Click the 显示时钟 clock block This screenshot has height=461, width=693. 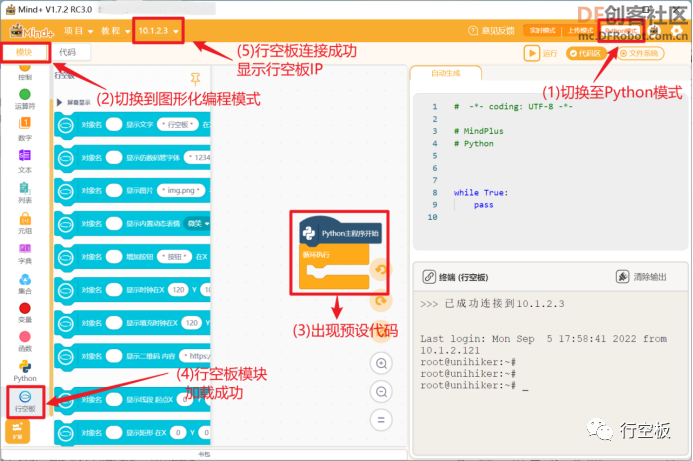pos(133,290)
